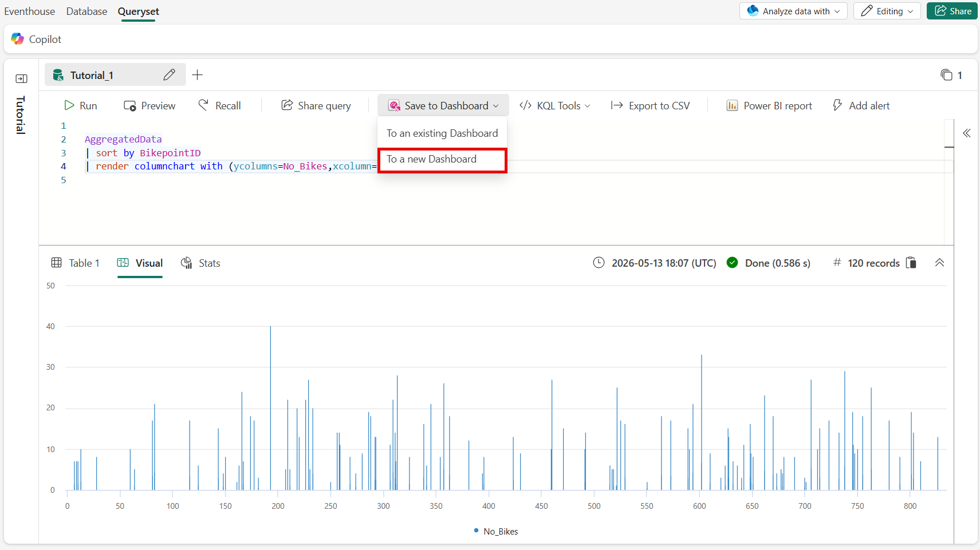
Task: Open the Editing mode dropdown
Action: pyautogui.click(x=887, y=11)
